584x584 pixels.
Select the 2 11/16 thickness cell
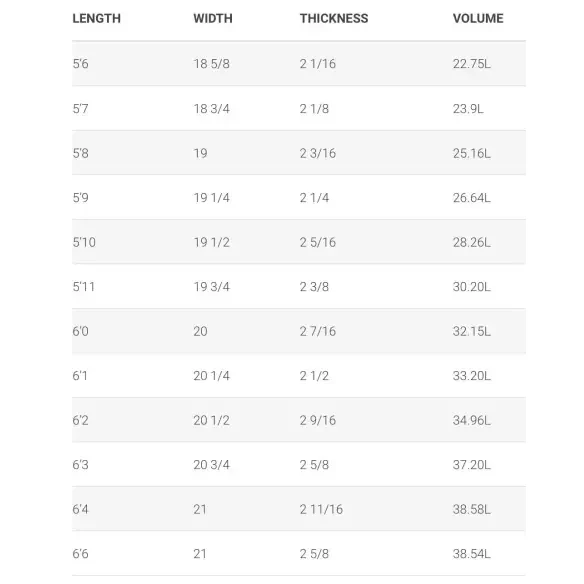[x=321, y=509]
